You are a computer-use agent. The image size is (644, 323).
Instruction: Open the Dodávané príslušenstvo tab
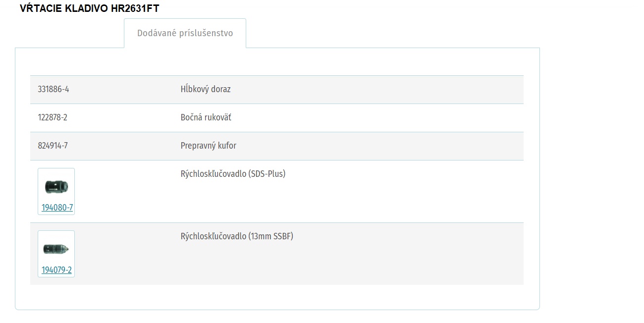click(x=185, y=33)
